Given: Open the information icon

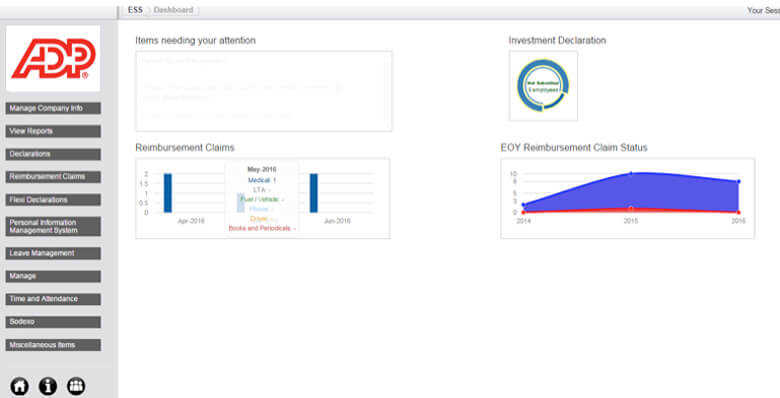Looking at the screenshot, I should pos(48,387).
